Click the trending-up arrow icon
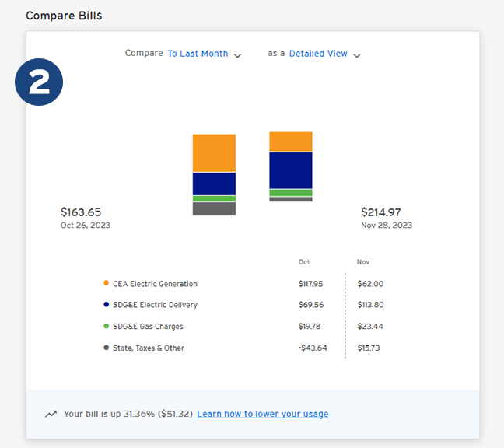The width and height of the screenshot is (504, 448). (51, 415)
